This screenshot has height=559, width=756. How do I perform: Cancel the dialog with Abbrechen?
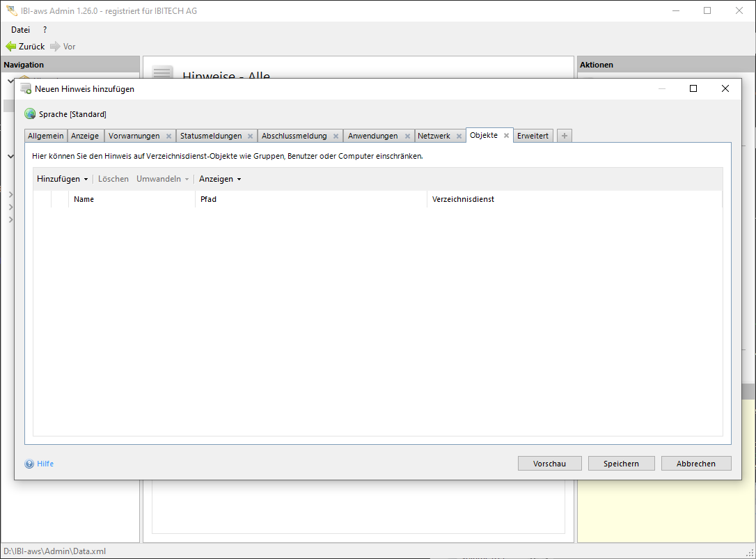click(695, 464)
